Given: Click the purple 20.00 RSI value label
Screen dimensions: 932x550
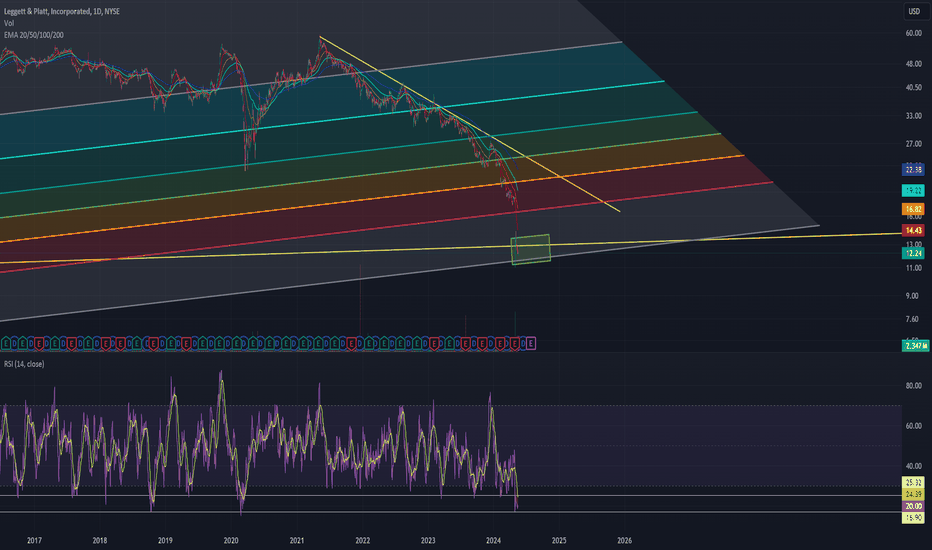Looking at the screenshot, I should tap(913, 506).
